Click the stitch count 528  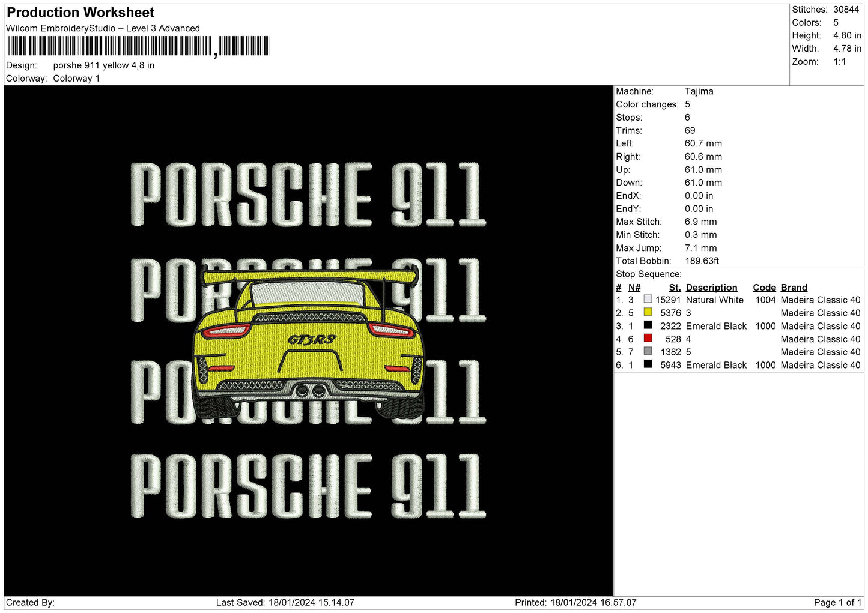[x=673, y=339]
